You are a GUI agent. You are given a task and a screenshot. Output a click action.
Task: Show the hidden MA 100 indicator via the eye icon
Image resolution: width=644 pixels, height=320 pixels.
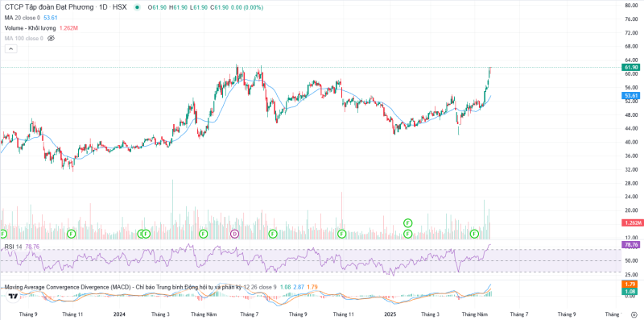pos(51,38)
